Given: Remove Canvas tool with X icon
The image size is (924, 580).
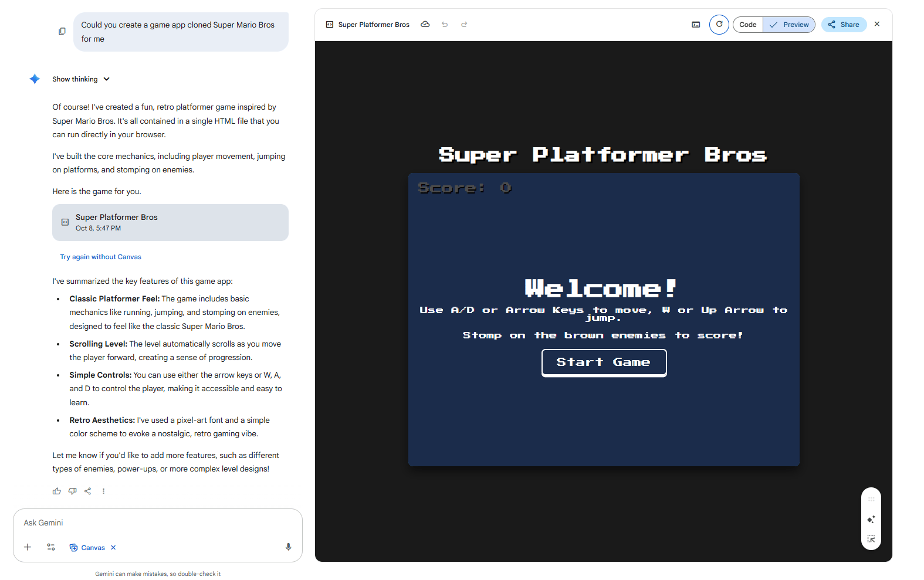Looking at the screenshot, I should tap(113, 548).
